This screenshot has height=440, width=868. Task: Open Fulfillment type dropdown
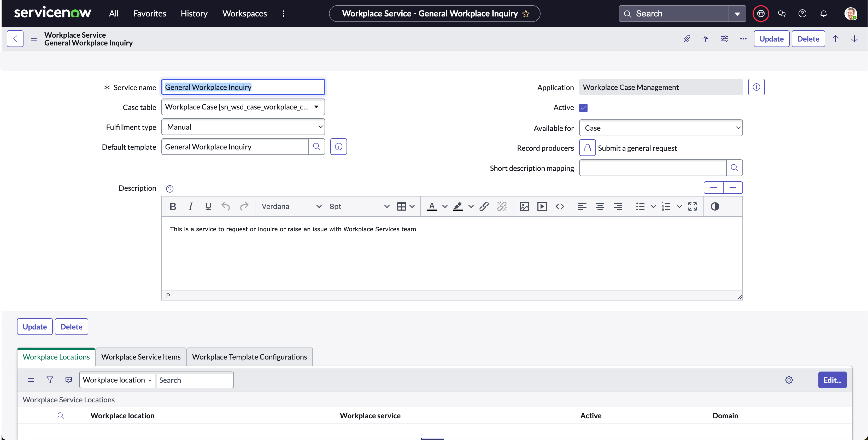tap(243, 127)
